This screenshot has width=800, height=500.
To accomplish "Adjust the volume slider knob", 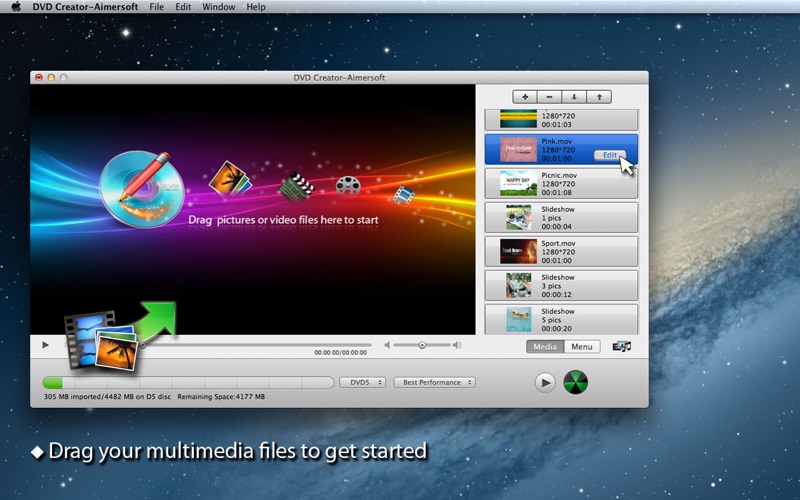I will [x=422, y=345].
